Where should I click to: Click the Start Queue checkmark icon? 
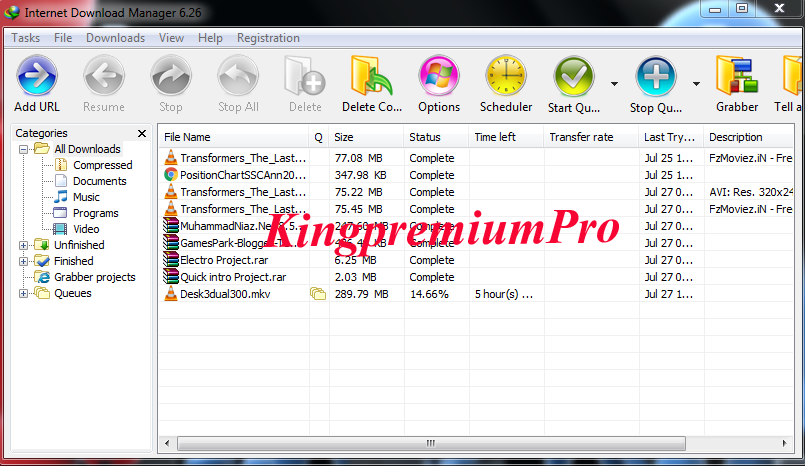573,76
